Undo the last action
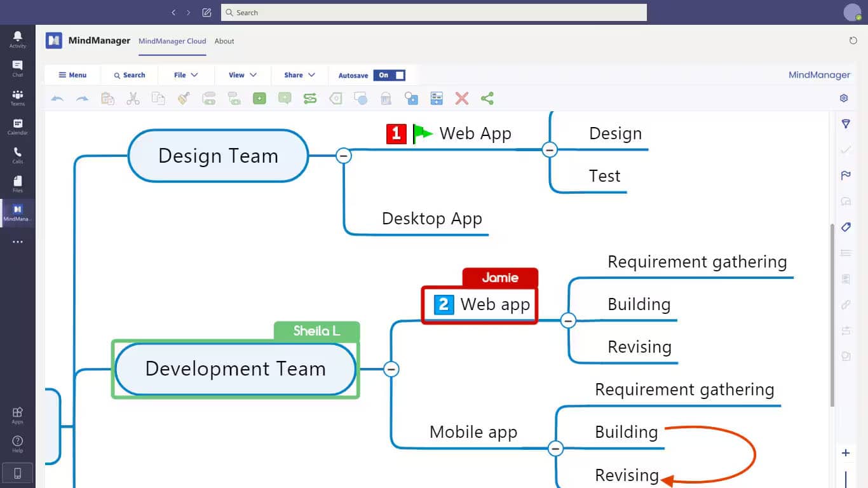 tap(57, 98)
